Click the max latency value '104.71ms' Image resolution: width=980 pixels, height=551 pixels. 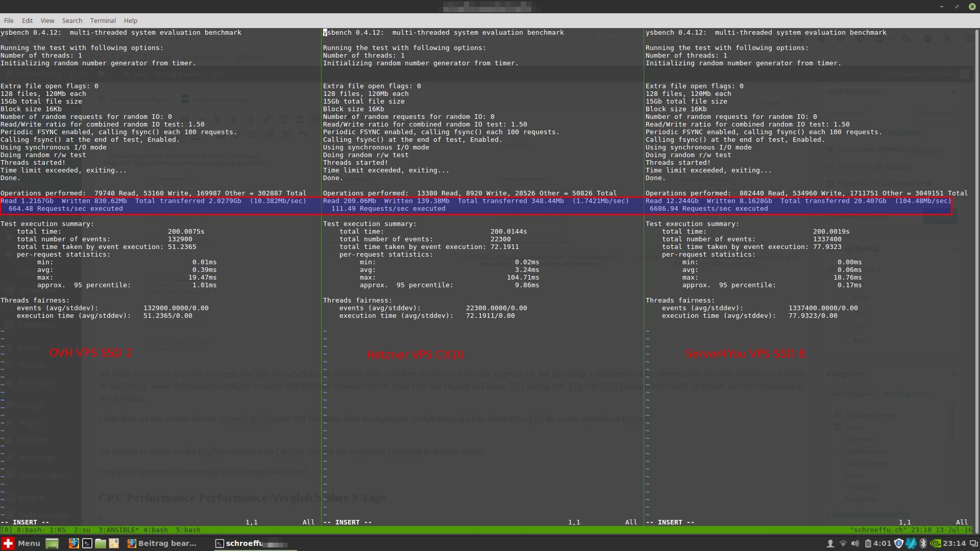[x=523, y=278]
